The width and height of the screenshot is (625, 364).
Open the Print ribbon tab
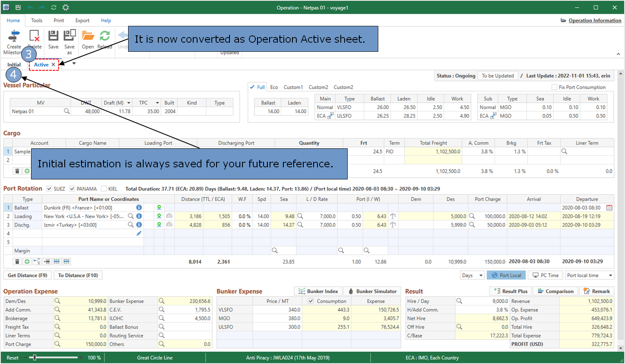[59, 20]
